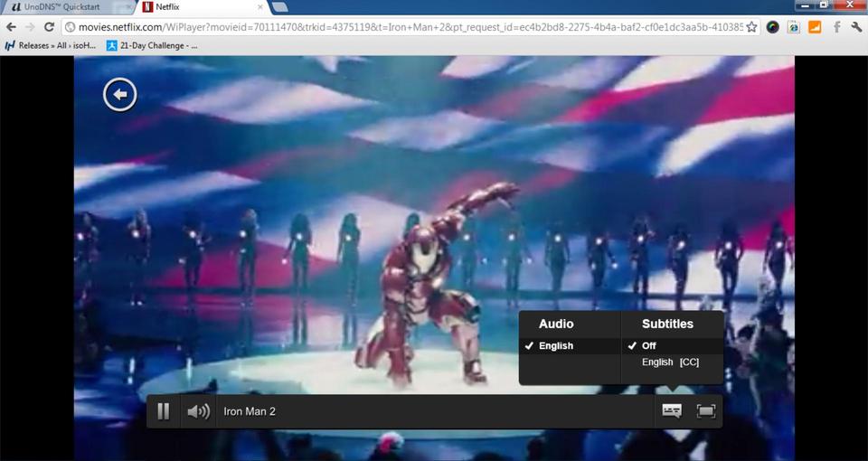Pause the movie playback
This screenshot has width=868, height=461.
(x=164, y=411)
